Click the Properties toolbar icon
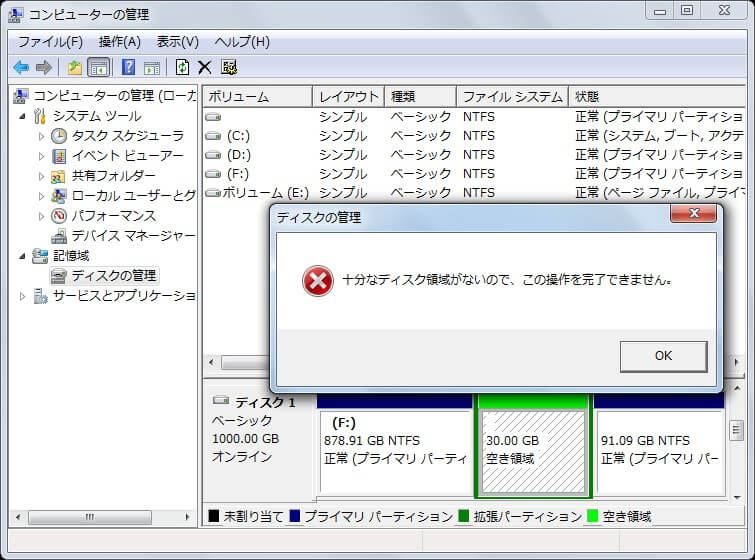Viewport: 755px width, 560px height. [x=229, y=67]
